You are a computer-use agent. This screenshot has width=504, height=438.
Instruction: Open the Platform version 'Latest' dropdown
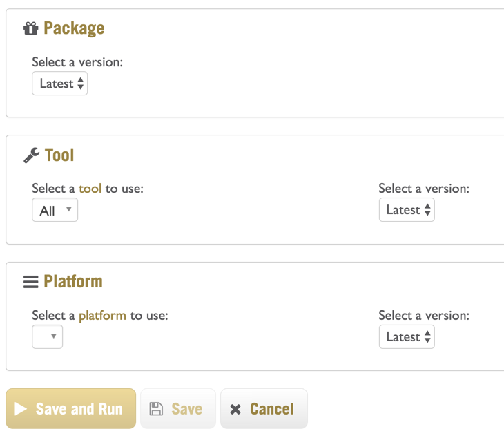click(407, 336)
